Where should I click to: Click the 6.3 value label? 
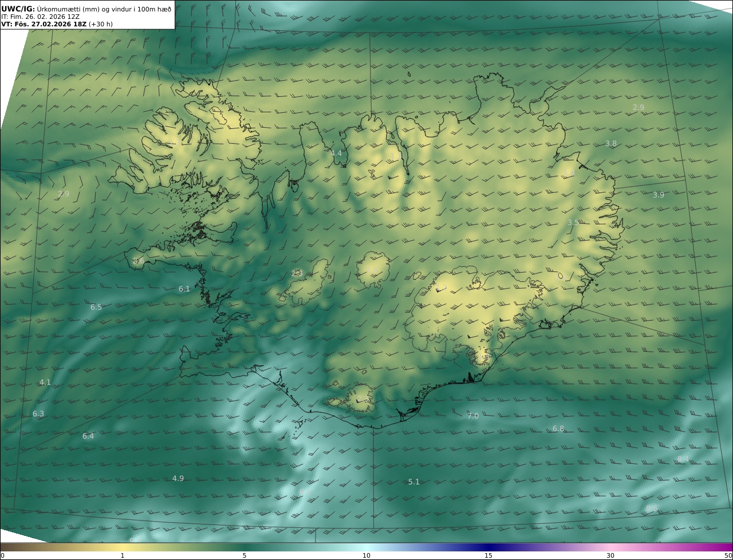click(x=38, y=414)
